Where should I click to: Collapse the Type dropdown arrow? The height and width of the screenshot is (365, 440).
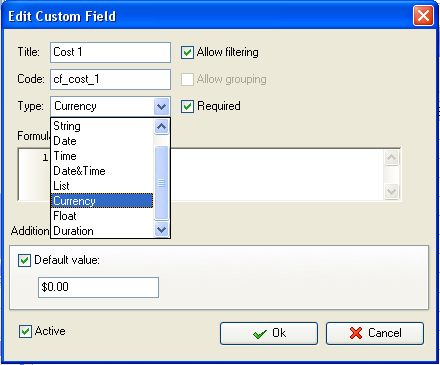[x=162, y=106]
